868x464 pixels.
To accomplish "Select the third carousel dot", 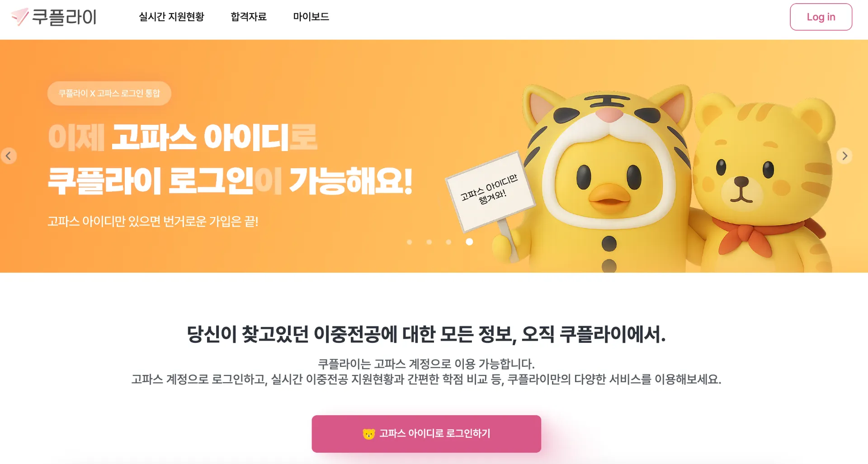I will tap(448, 242).
